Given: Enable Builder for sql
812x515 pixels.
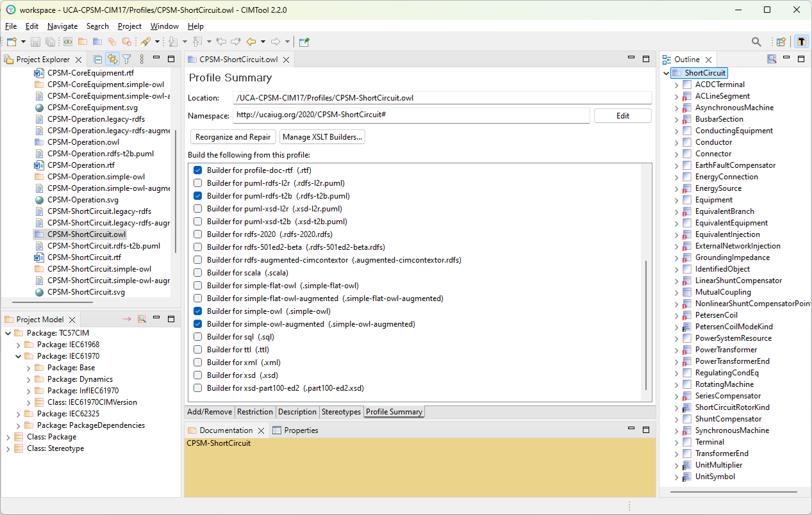Looking at the screenshot, I should coord(197,336).
